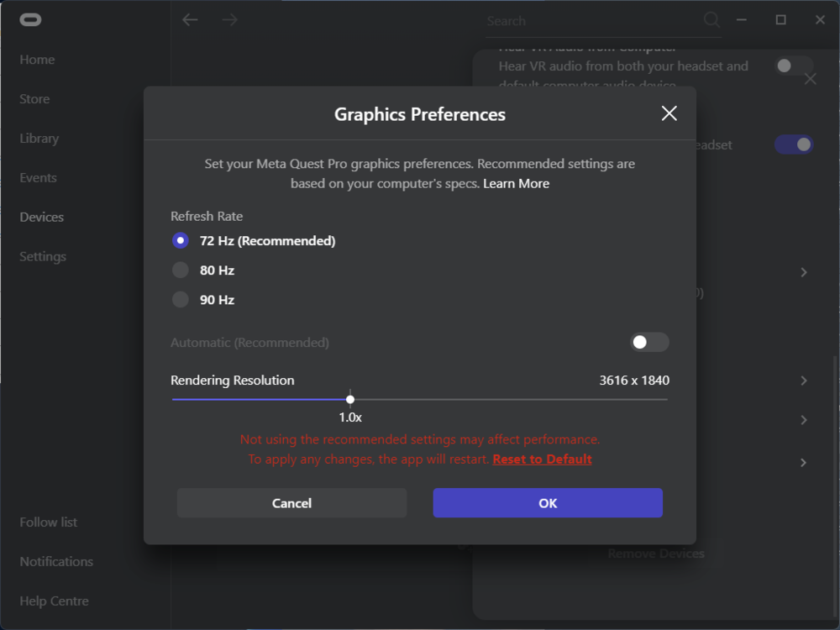Open Notifications in the sidebar
Image resolution: width=840 pixels, height=630 pixels.
56,561
